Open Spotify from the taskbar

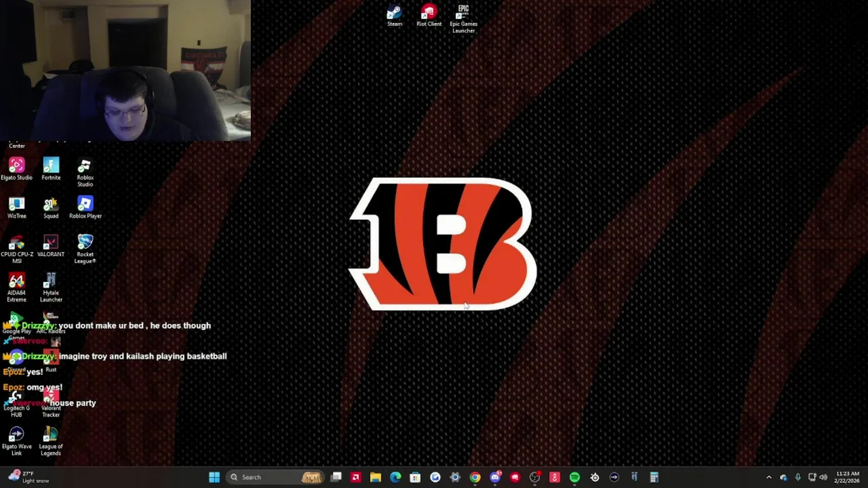(574, 477)
